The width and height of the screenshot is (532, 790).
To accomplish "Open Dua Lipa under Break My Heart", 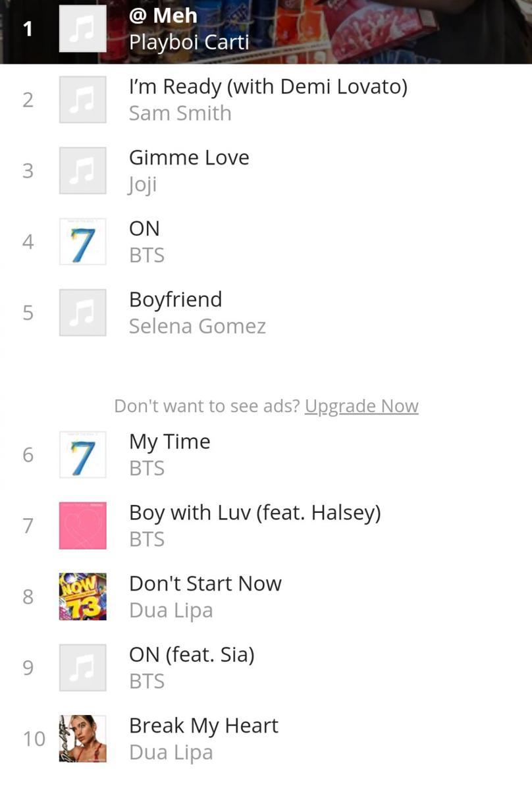I will 171,753.
